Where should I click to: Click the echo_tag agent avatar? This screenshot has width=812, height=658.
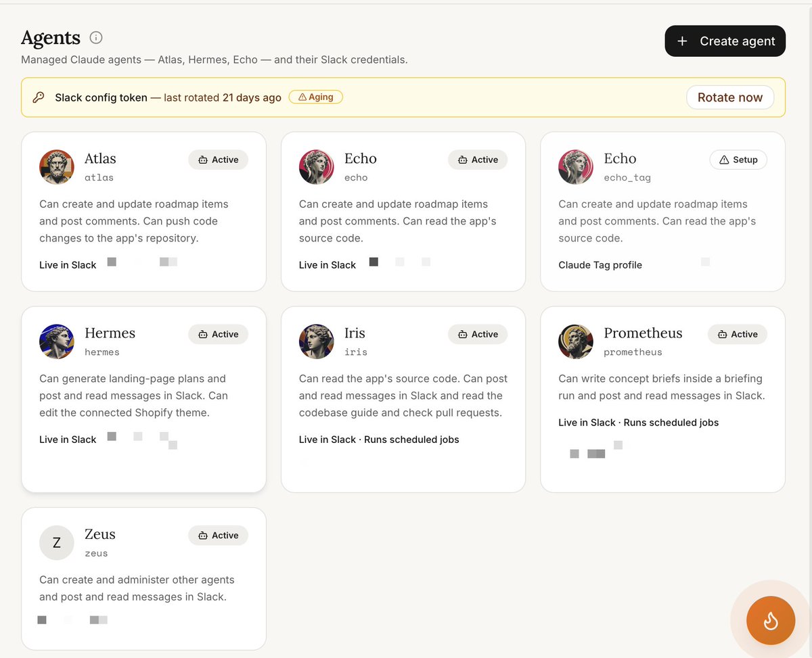pyautogui.click(x=576, y=167)
